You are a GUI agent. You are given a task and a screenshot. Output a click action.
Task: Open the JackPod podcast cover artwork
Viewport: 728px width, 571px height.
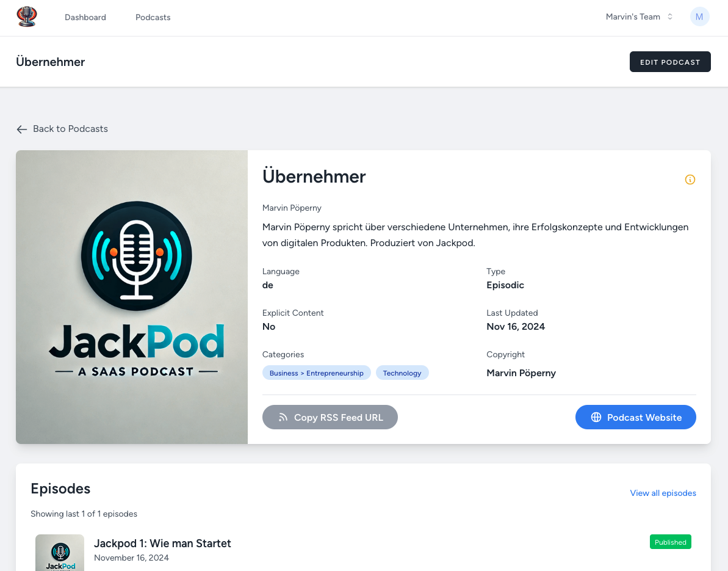click(132, 297)
